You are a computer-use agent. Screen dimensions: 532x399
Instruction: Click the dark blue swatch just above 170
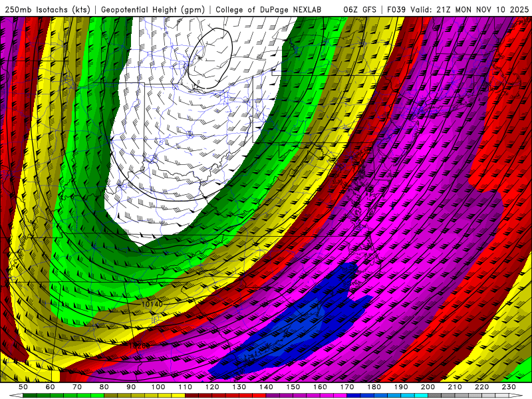point(354,396)
